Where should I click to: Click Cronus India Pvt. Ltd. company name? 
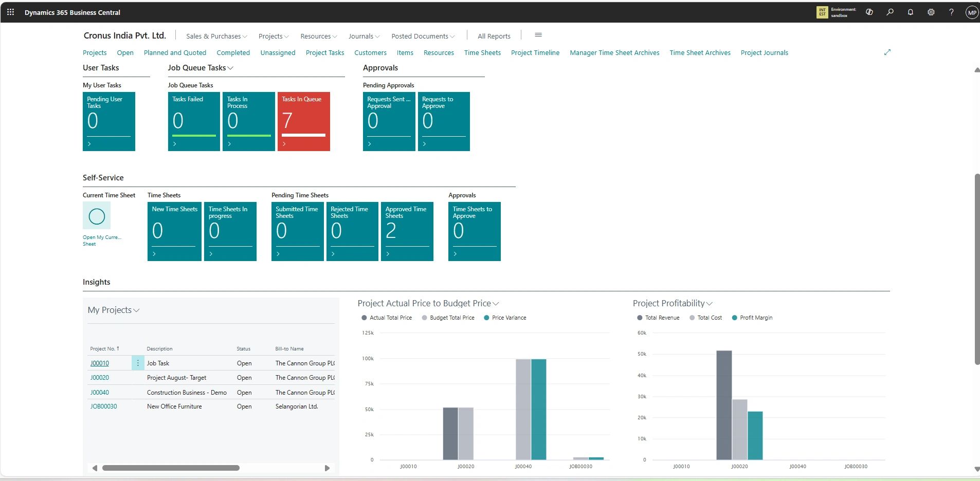tap(125, 35)
